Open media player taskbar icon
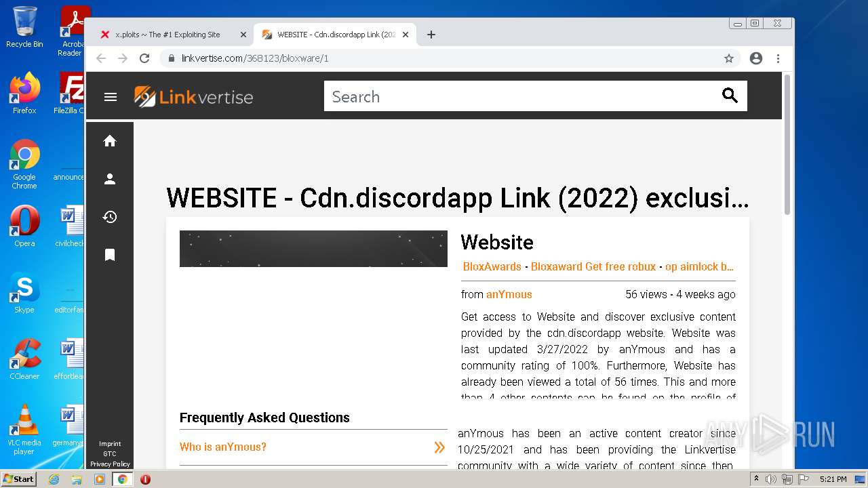 tap(100, 479)
